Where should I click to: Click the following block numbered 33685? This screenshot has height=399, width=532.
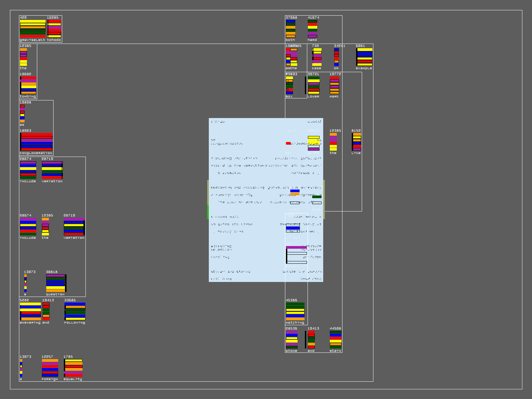[x=75, y=311]
